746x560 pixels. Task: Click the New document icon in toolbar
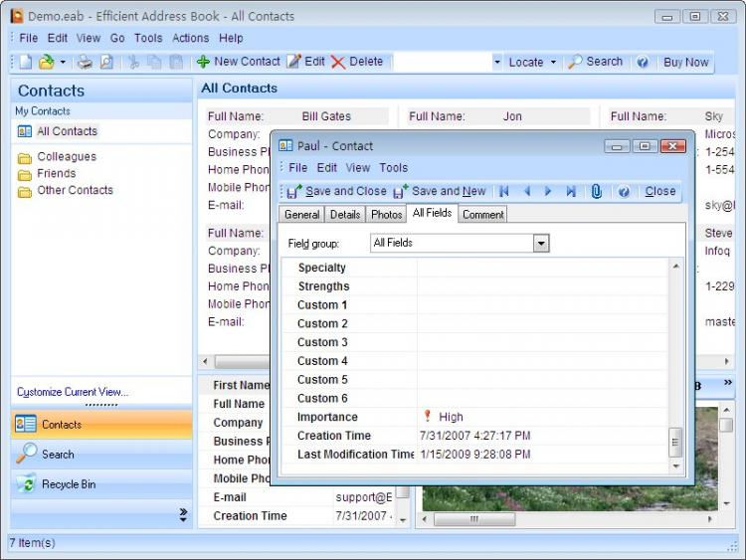[x=26, y=62]
